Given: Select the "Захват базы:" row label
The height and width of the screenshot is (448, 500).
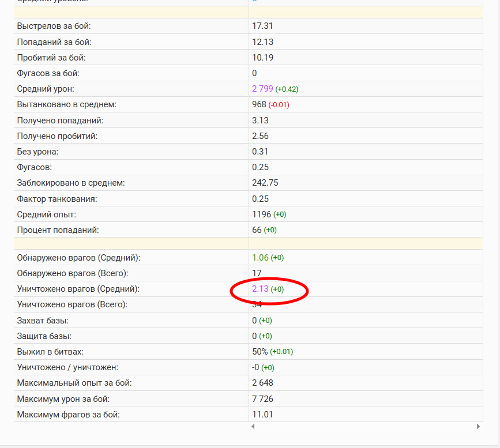Looking at the screenshot, I should 43,320.
